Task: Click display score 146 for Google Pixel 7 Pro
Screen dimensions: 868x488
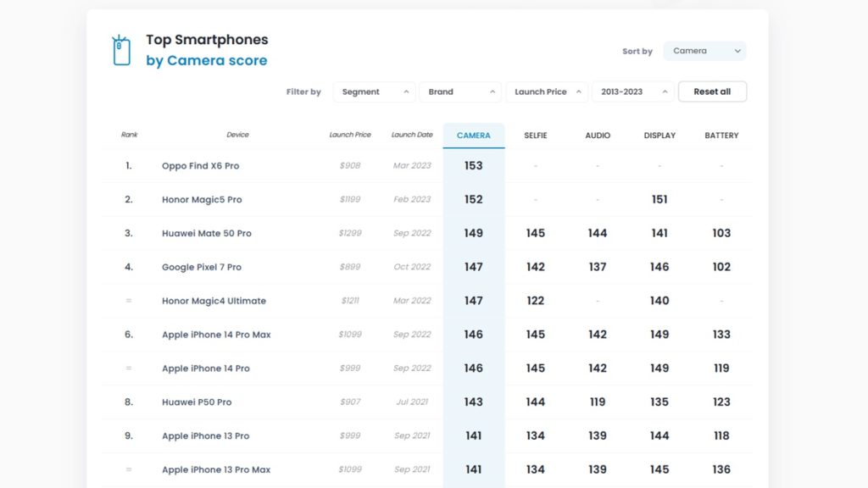Action: pos(659,267)
